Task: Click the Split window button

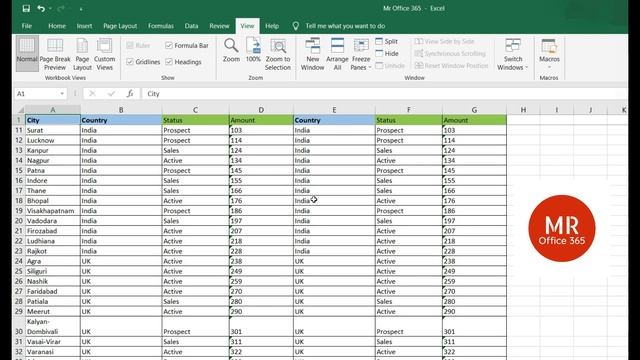Action: (x=387, y=41)
